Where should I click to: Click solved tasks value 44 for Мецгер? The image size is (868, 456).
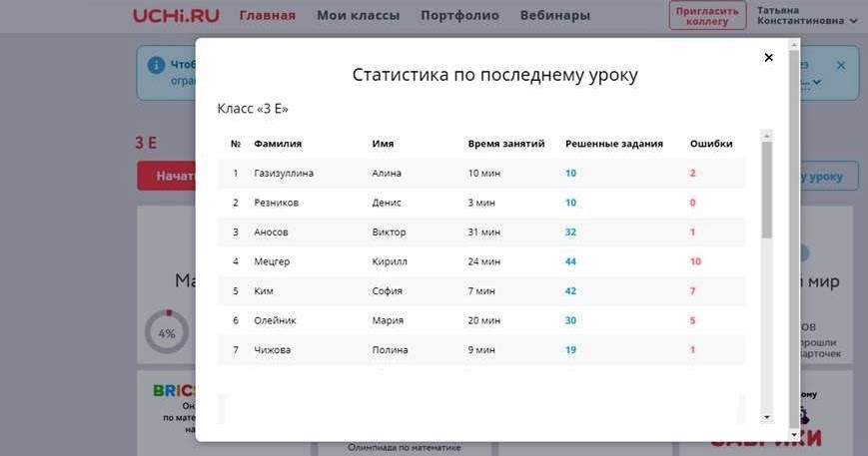click(570, 261)
